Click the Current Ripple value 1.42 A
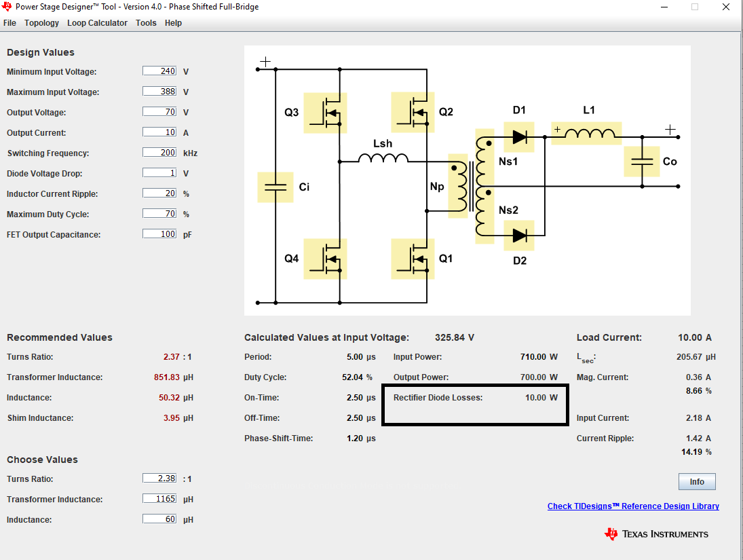The width and height of the screenshot is (743, 560). (x=698, y=438)
